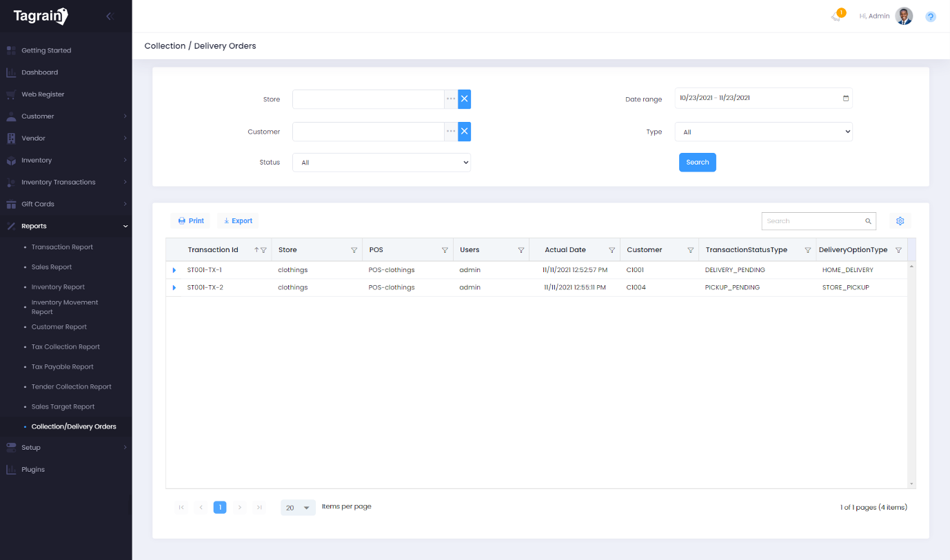Open the notifications bell
This screenshot has width=950, height=560.
pyautogui.click(x=836, y=16)
